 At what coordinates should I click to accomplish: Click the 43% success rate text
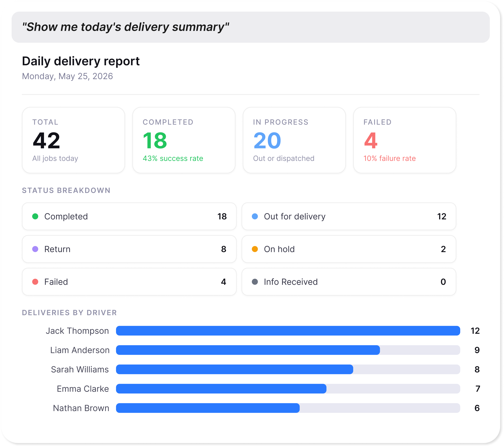click(x=173, y=158)
